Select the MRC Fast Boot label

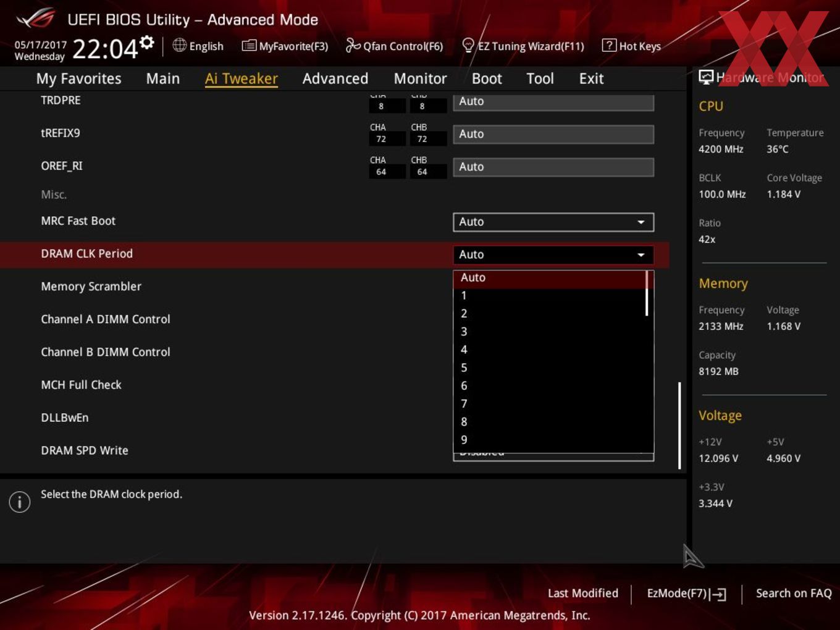pyautogui.click(x=78, y=221)
